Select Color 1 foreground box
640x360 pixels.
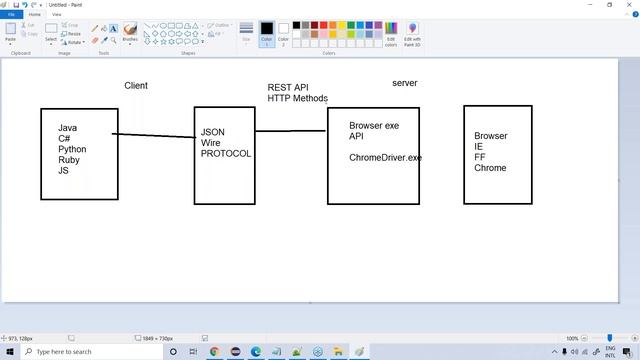(267, 34)
